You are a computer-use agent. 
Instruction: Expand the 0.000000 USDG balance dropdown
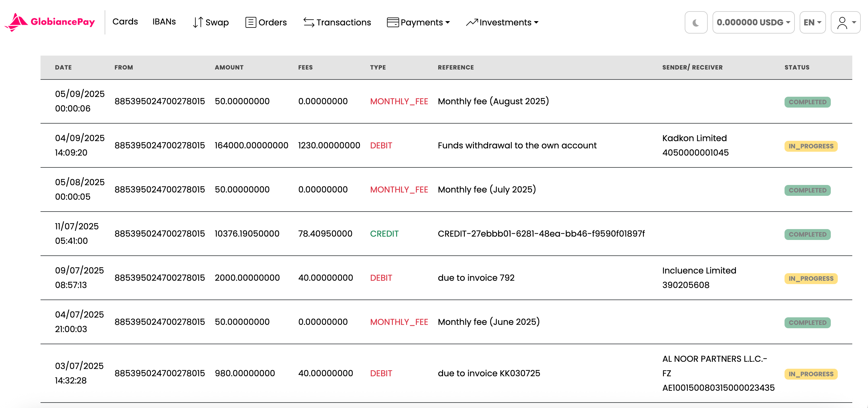pyautogui.click(x=753, y=23)
